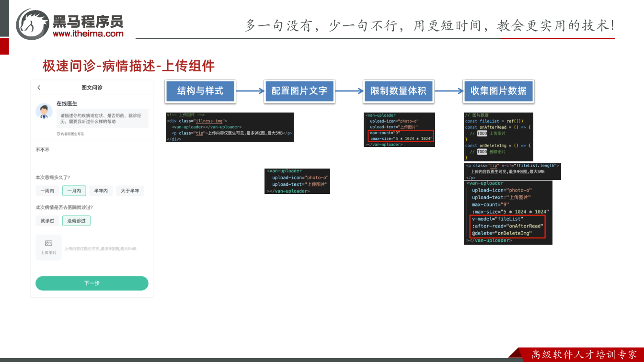The width and height of the screenshot is (644, 362).
Task: Open the www.itheima.com link
Action: click(88, 34)
